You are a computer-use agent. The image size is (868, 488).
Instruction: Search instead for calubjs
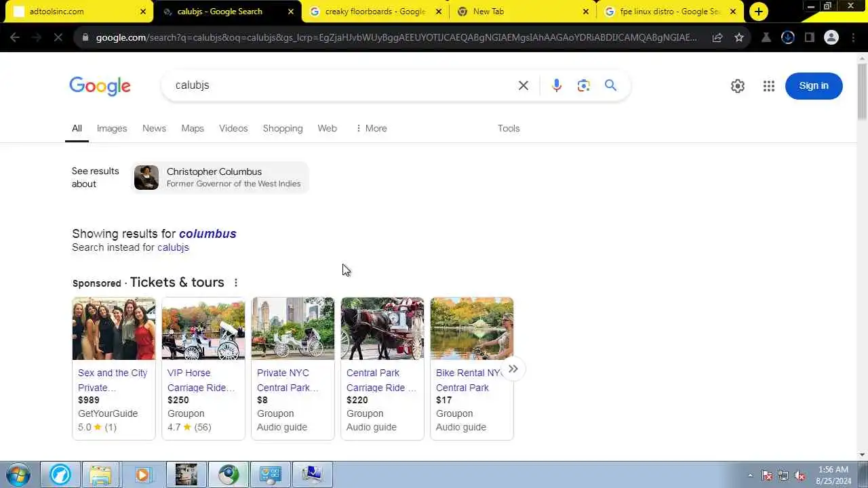pos(173,247)
